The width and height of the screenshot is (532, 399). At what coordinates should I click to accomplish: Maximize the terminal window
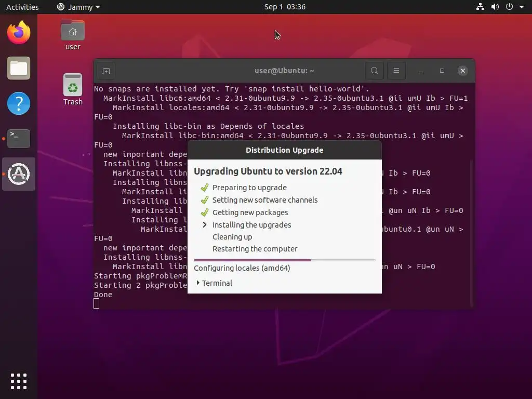442,71
